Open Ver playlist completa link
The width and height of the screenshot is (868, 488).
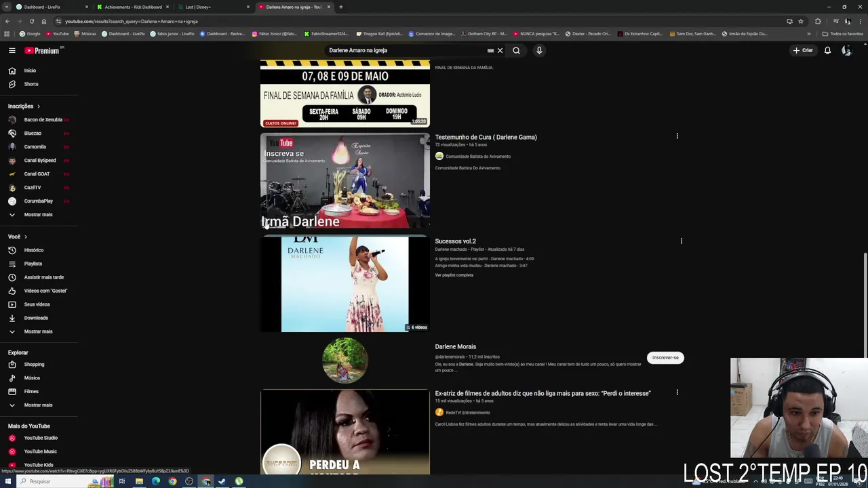point(454,275)
